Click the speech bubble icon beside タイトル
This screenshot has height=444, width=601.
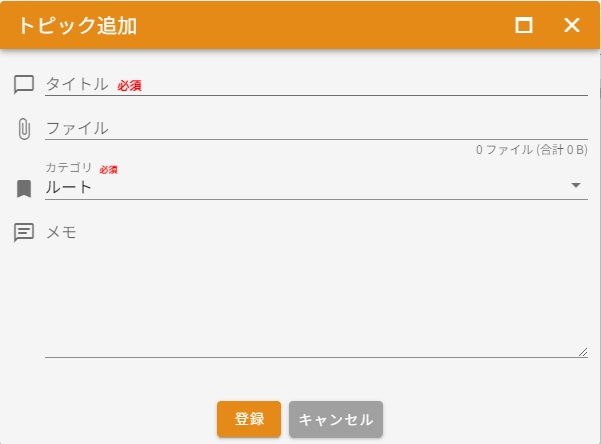pos(24,85)
